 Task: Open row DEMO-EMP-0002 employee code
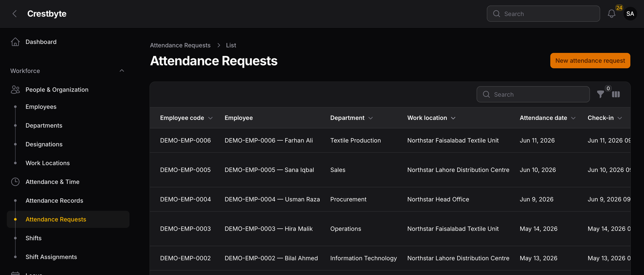(x=186, y=258)
